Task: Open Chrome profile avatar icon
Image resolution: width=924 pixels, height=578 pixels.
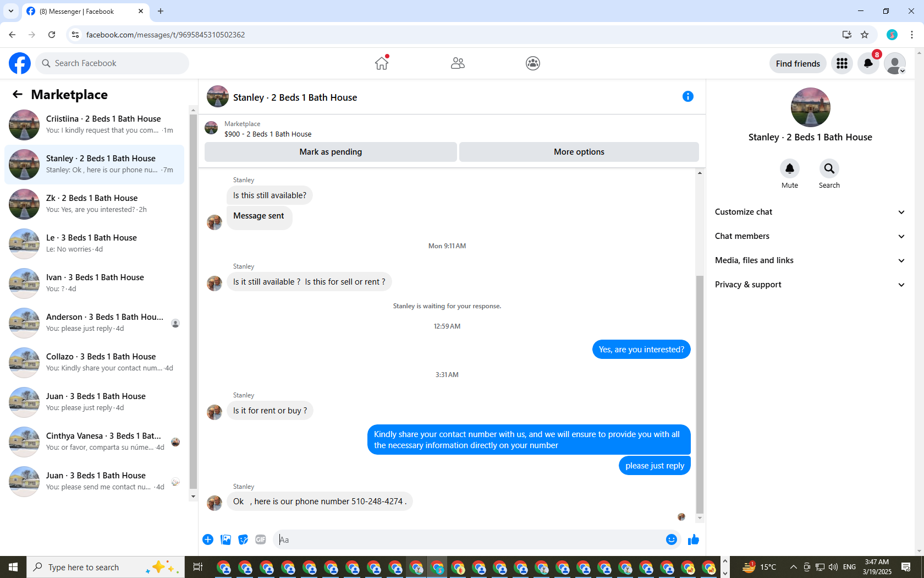Action: [892, 35]
